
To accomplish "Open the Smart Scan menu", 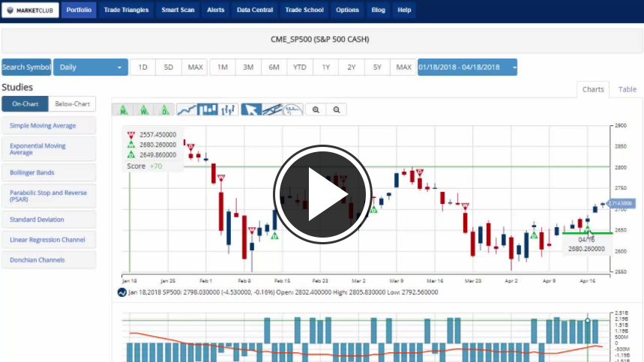I will (x=178, y=10).
